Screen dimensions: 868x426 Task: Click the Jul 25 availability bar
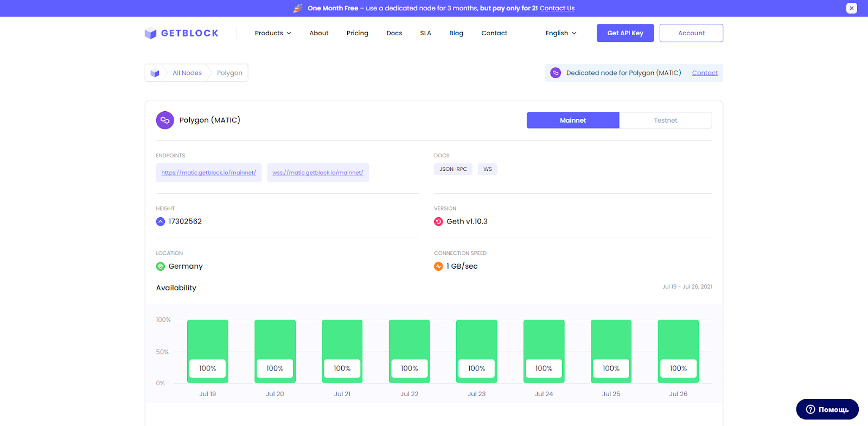(x=611, y=351)
